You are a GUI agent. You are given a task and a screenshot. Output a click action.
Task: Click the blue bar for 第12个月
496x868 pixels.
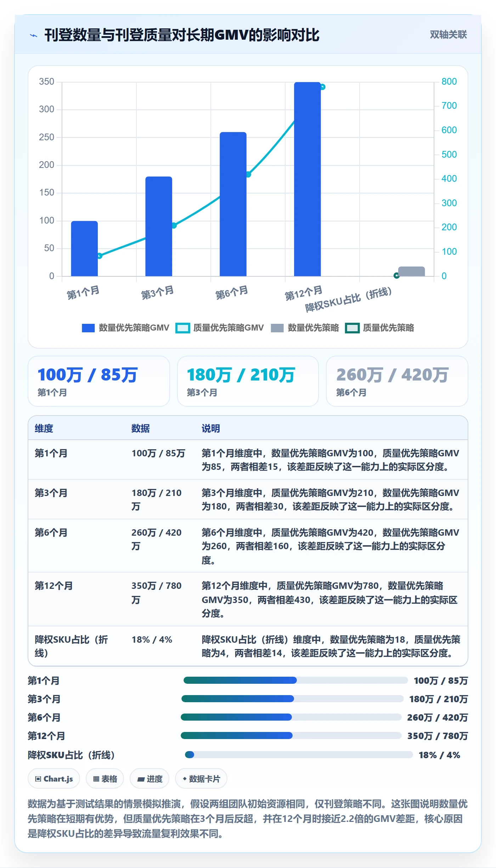(x=308, y=179)
